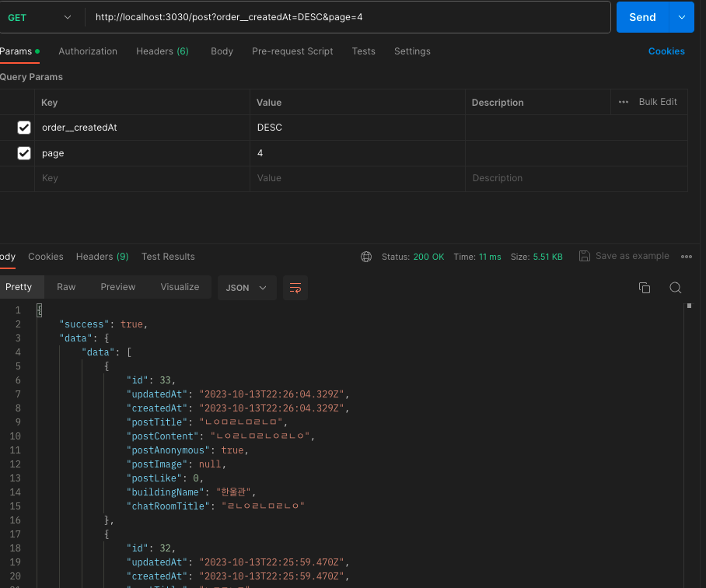Click the "success" key on line 2
The width and height of the screenshot is (706, 588).
(x=84, y=324)
